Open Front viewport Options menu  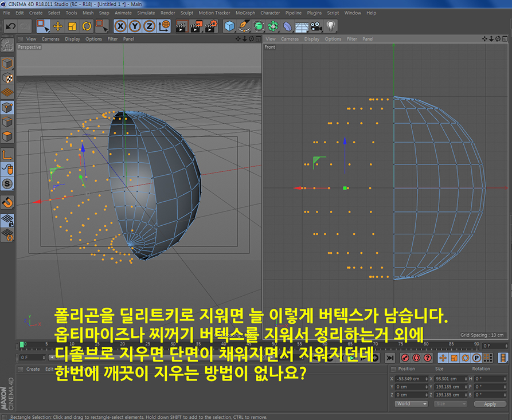pyautogui.click(x=333, y=39)
